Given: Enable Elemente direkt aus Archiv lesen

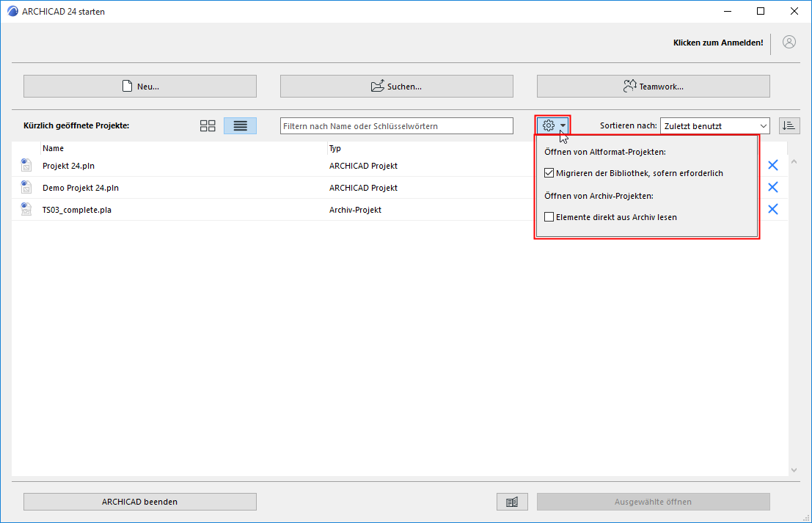Looking at the screenshot, I should click(549, 217).
